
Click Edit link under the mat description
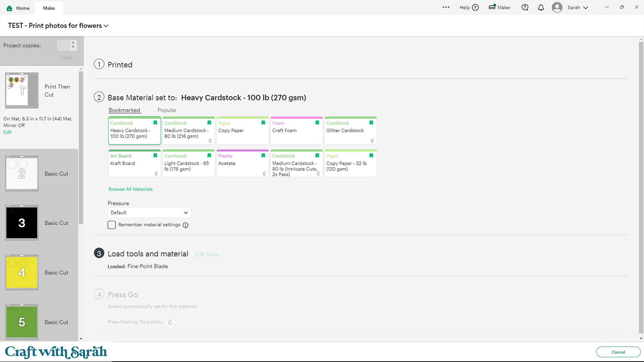pyautogui.click(x=8, y=132)
